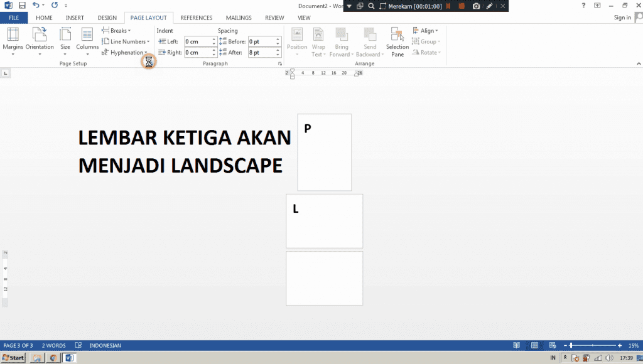Open the Selection Pane

point(397,41)
